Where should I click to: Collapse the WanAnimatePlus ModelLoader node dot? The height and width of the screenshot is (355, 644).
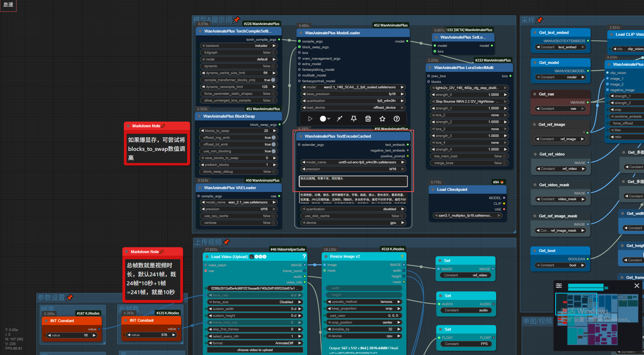click(301, 33)
